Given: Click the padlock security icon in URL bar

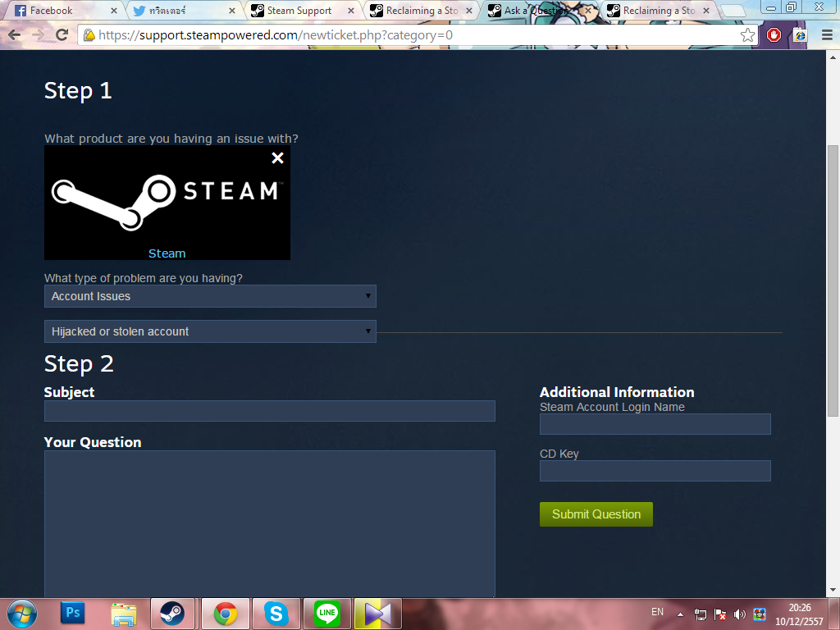Looking at the screenshot, I should pyautogui.click(x=89, y=35).
